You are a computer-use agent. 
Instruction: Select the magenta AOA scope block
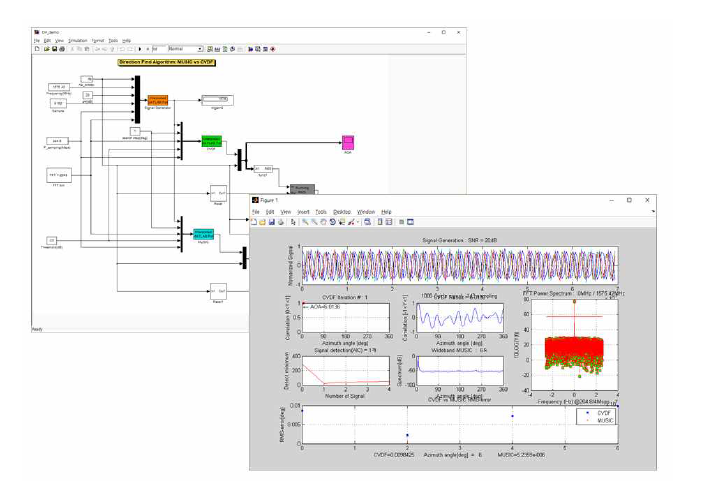348,143
